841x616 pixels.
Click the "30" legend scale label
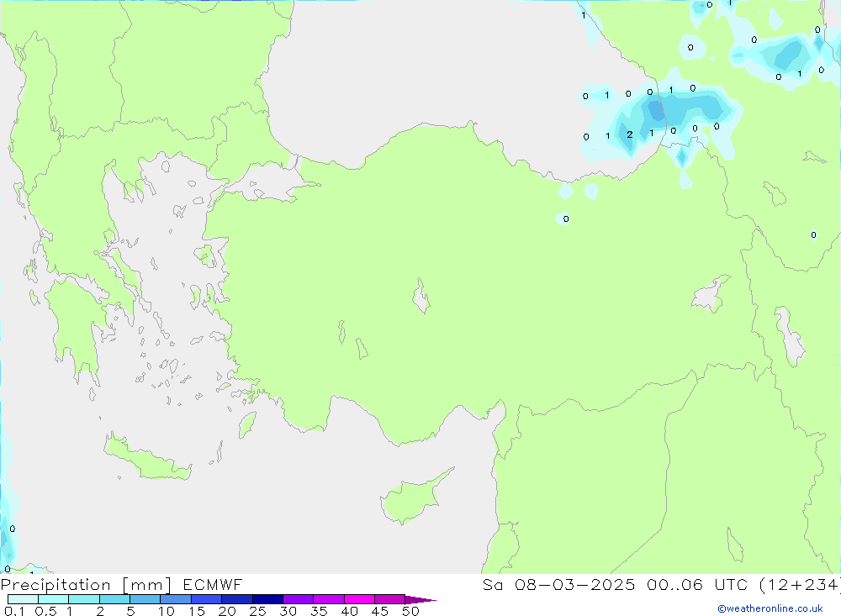click(288, 611)
